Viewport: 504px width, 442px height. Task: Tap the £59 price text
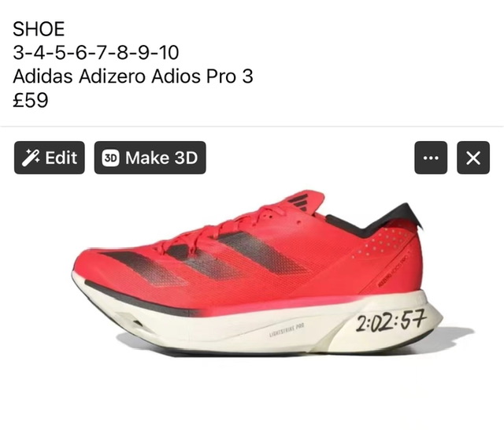[x=31, y=100]
